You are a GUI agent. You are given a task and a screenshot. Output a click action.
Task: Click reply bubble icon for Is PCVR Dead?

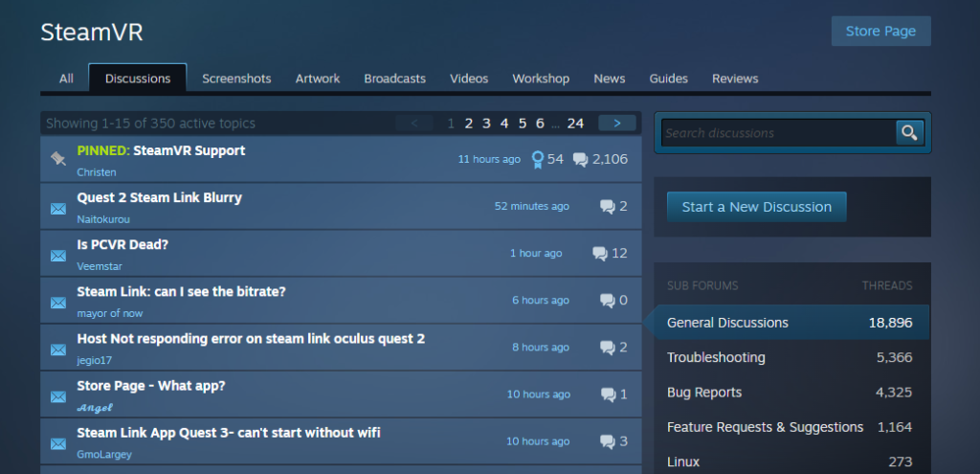[600, 254]
